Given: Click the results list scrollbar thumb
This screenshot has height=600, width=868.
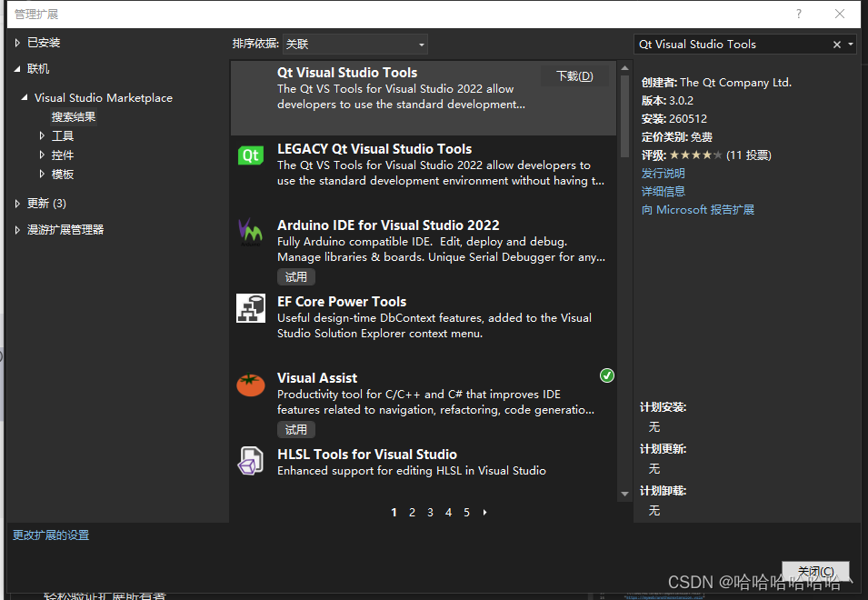Looking at the screenshot, I should pos(625,116).
